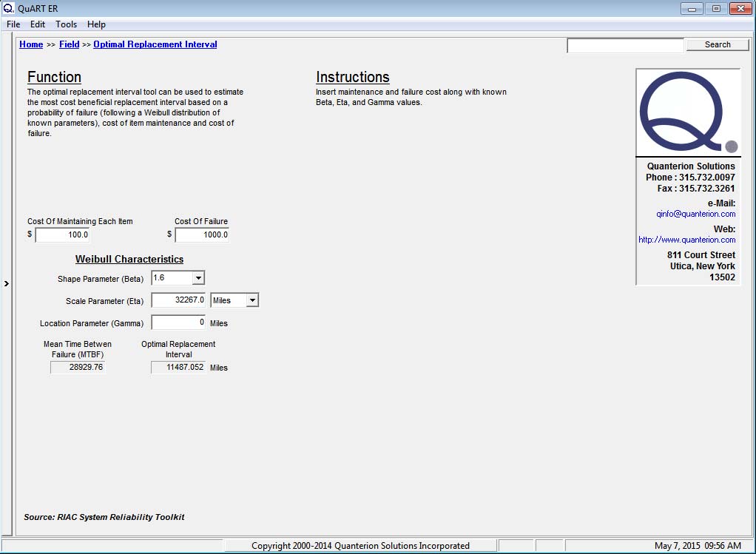
Task: Minimize the QuART ER window
Action: coord(692,9)
